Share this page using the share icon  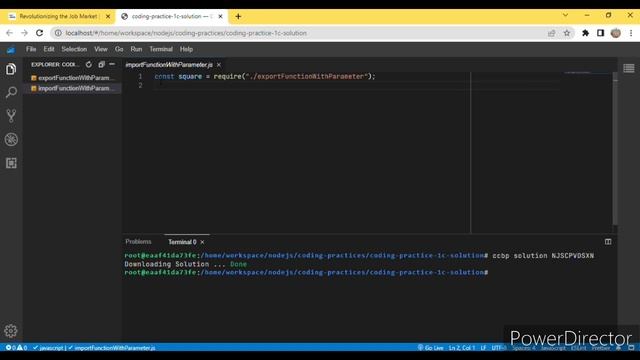(x=551, y=33)
